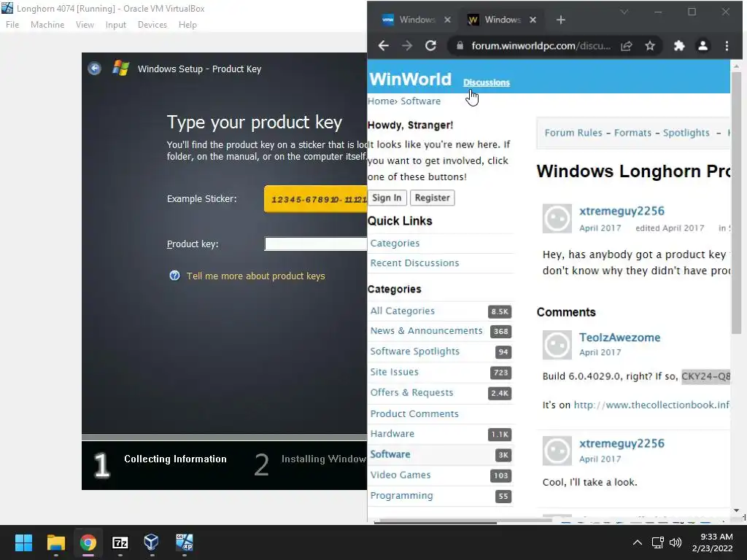The image size is (747, 560).
Task: Open the Discussions header link
Action: pyautogui.click(x=487, y=82)
